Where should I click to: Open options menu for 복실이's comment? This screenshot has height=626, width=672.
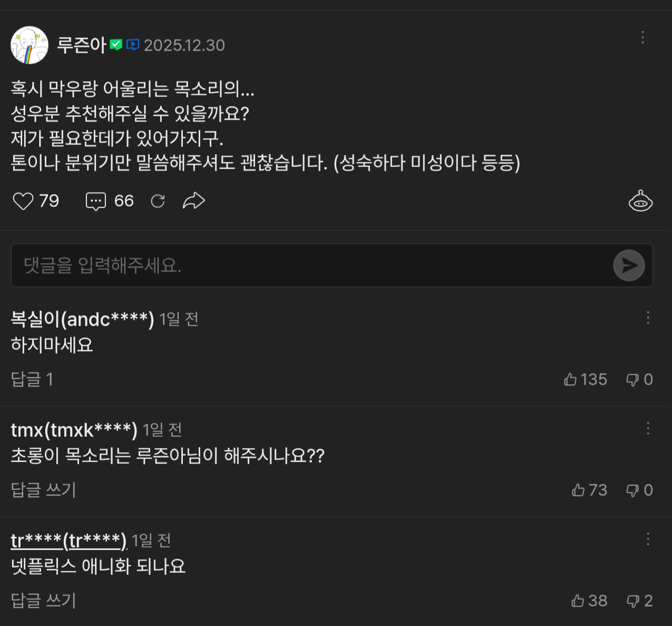(648, 318)
